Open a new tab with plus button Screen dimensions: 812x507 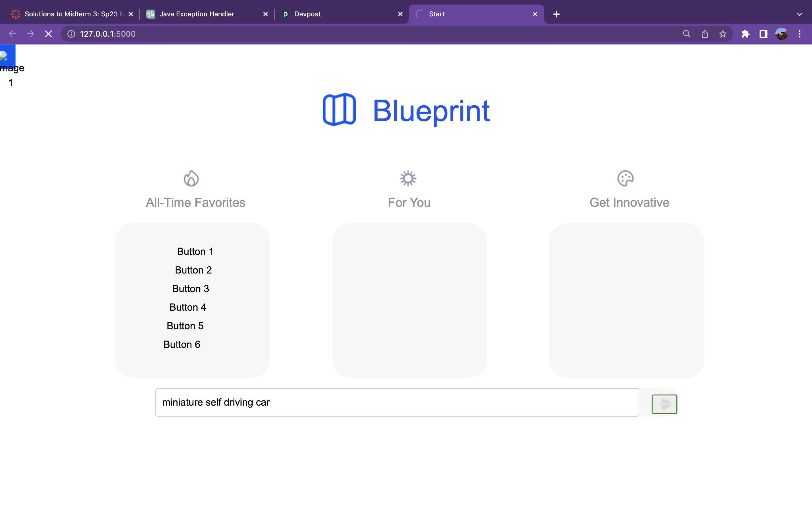(556, 14)
